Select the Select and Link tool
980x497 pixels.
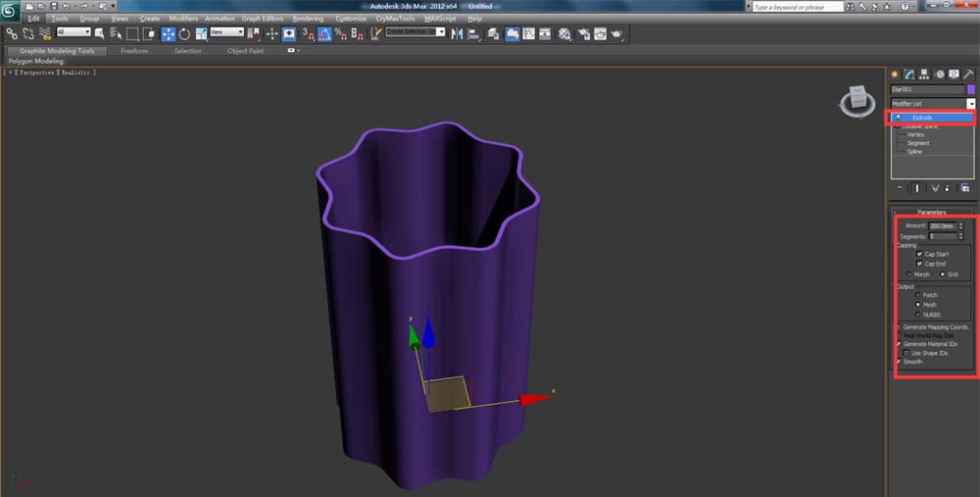tap(12, 33)
